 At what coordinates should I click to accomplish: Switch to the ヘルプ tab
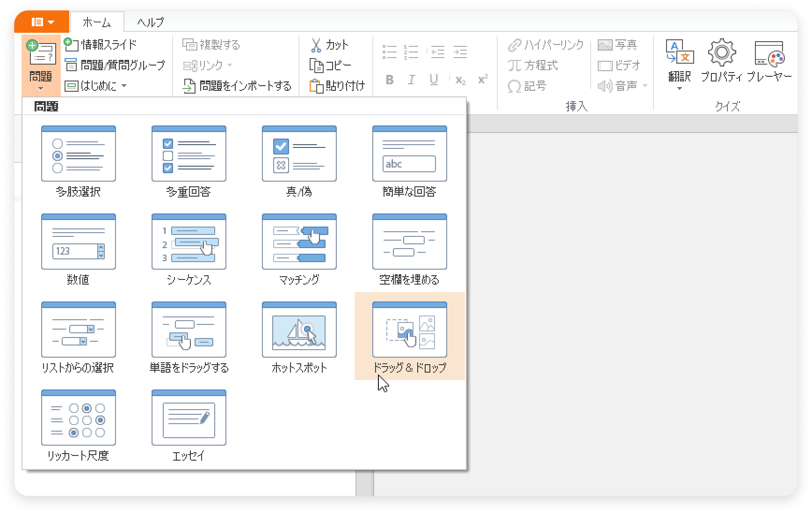tap(150, 22)
